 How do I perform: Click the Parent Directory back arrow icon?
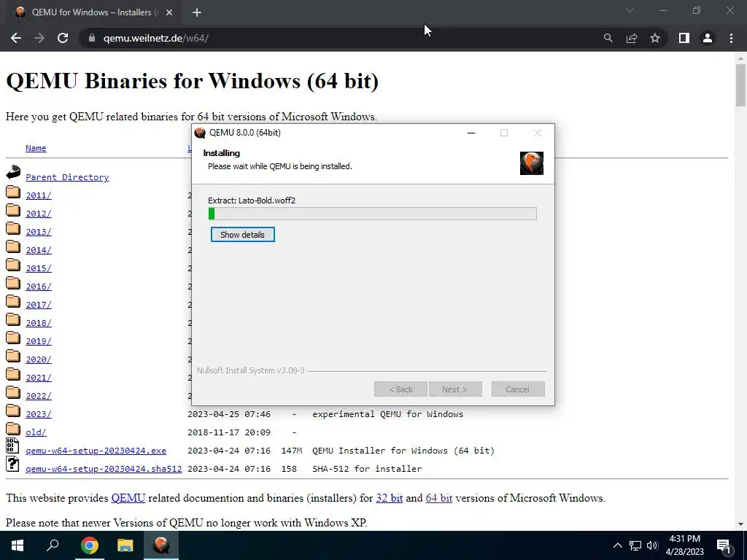click(x=13, y=172)
